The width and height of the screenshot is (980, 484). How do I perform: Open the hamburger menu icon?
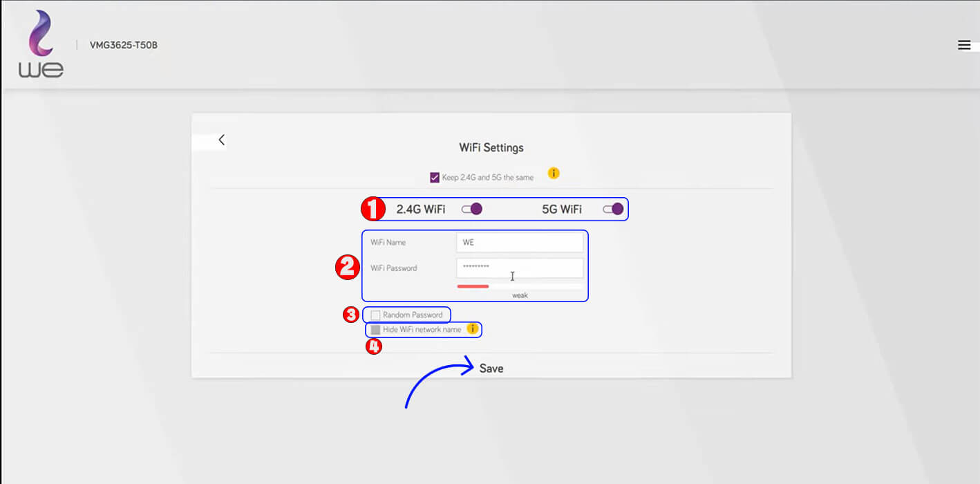964,45
